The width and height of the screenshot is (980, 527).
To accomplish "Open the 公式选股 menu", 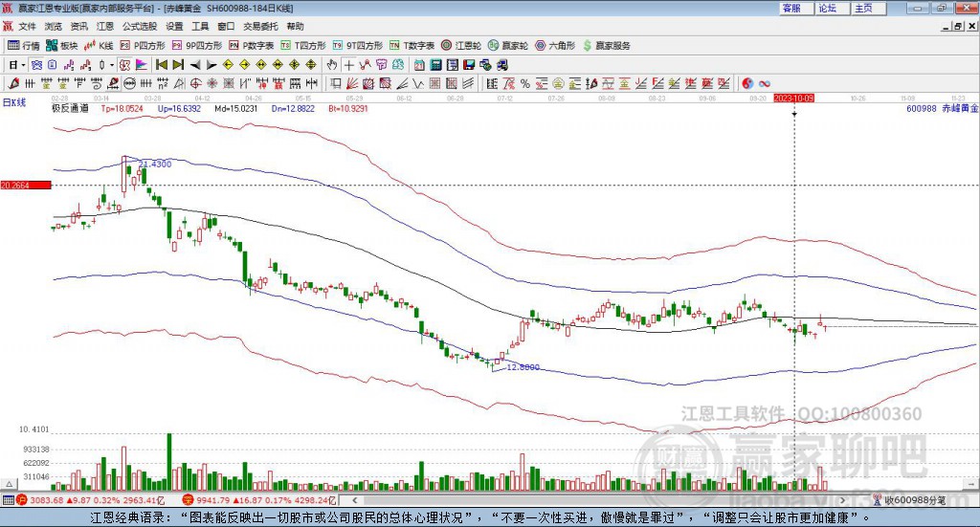I will [x=140, y=26].
